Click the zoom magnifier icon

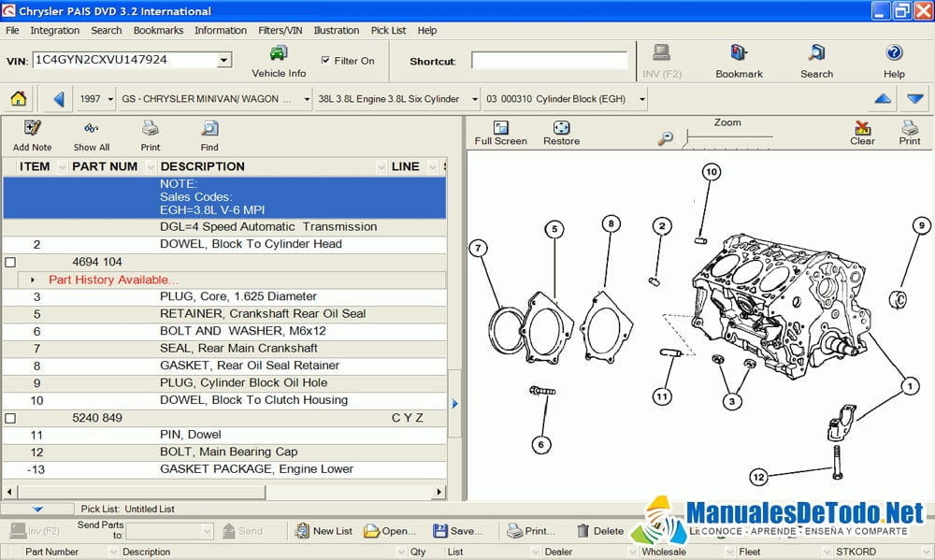pyautogui.click(x=666, y=138)
